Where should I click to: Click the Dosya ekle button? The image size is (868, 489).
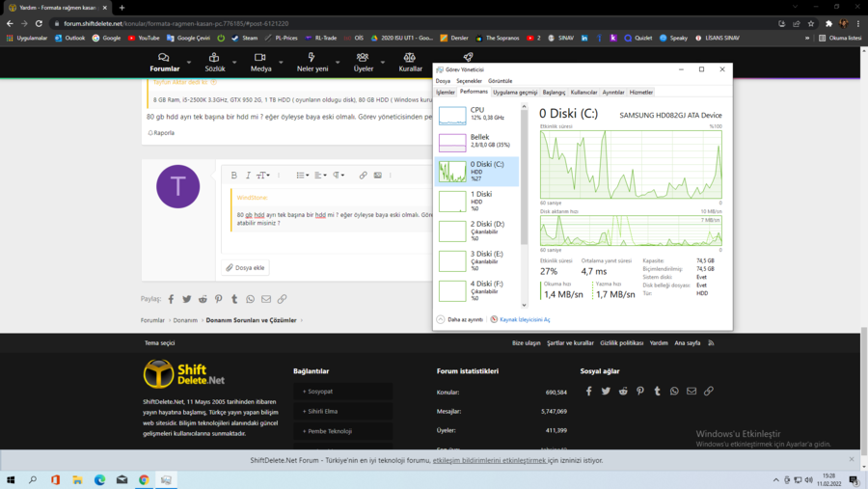click(246, 267)
